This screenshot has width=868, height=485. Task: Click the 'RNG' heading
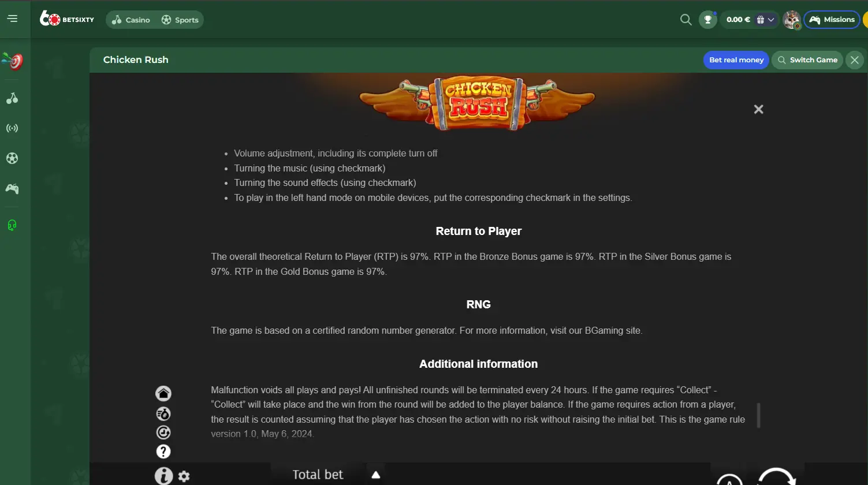coord(479,304)
